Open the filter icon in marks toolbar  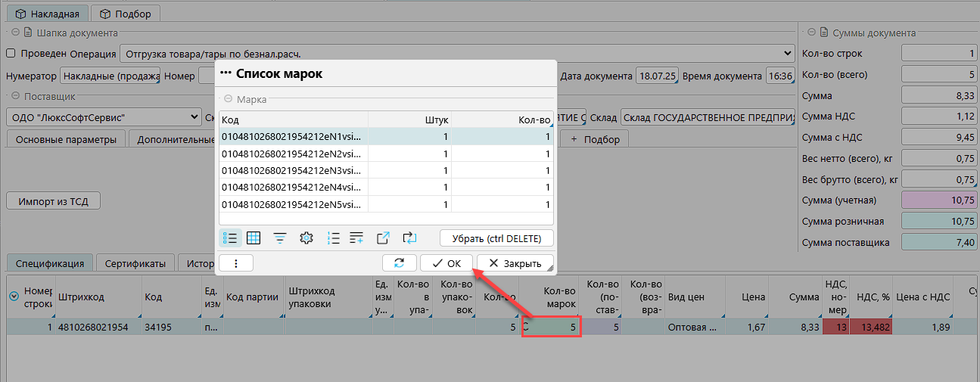tap(280, 238)
